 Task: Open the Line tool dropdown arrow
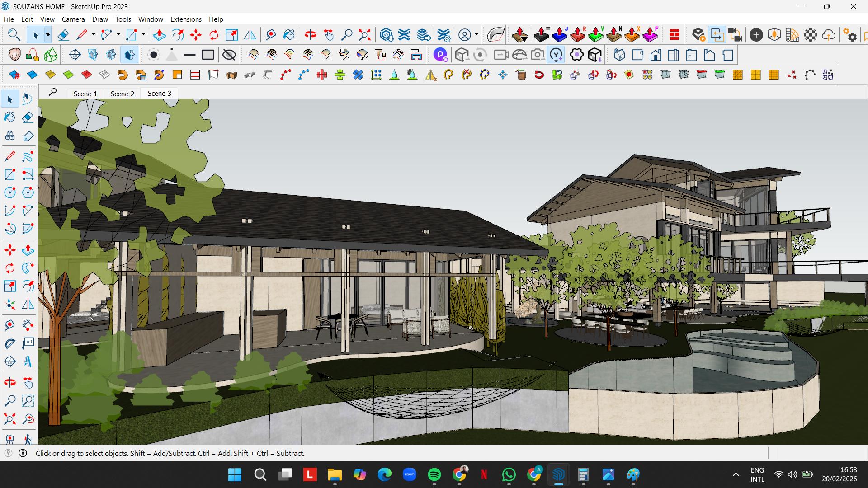pyautogui.click(x=94, y=34)
